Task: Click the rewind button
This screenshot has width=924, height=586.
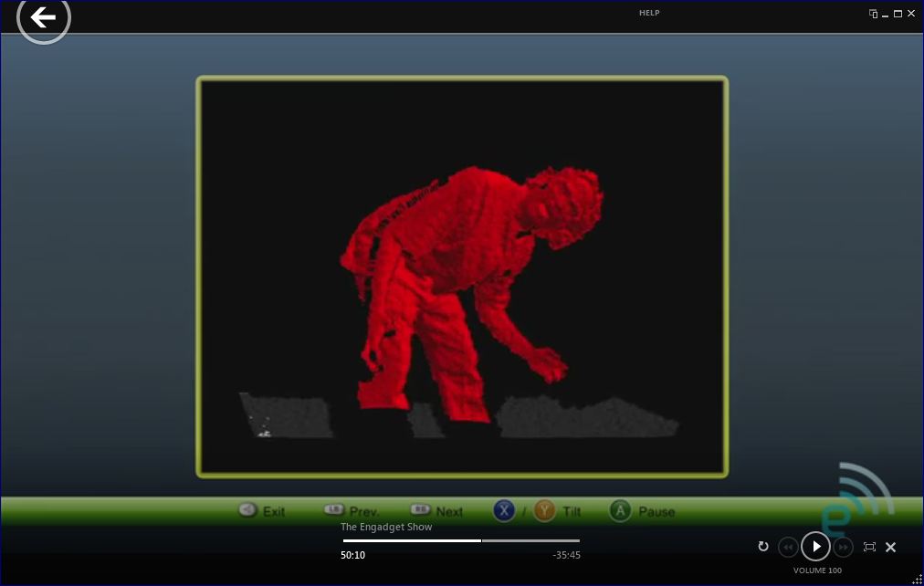Action: (x=788, y=547)
